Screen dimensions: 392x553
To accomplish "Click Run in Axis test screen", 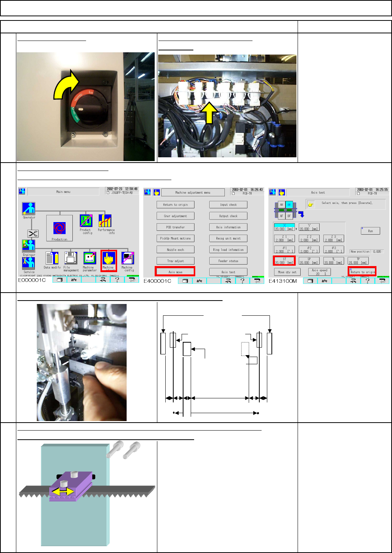I will point(370,231).
